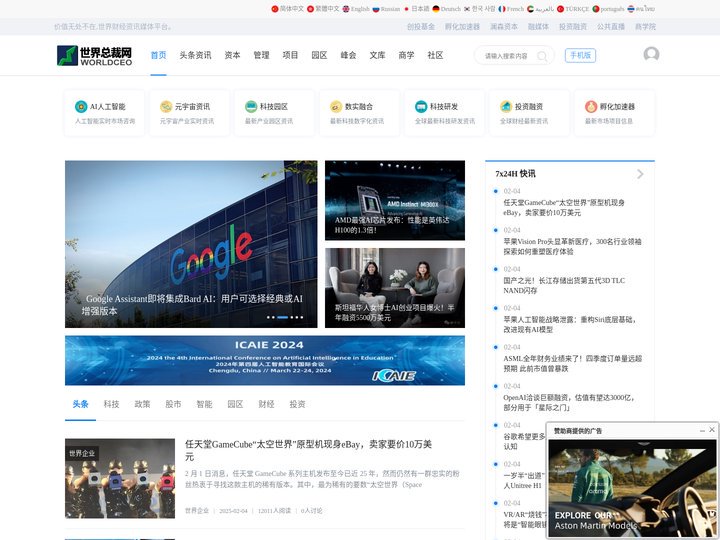Switch to the 政策 news tab

pyautogui.click(x=142, y=404)
